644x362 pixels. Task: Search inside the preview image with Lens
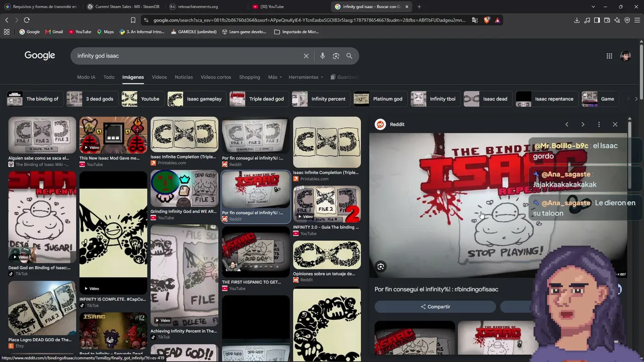click(381, 267)
